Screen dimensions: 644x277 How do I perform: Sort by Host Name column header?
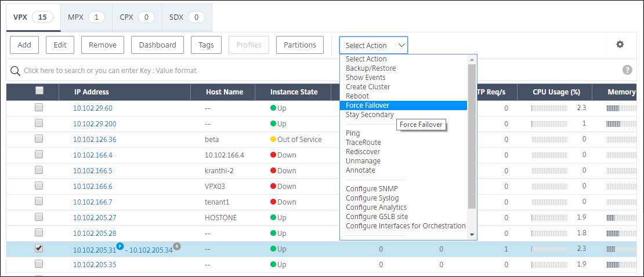tap(225, 92)
